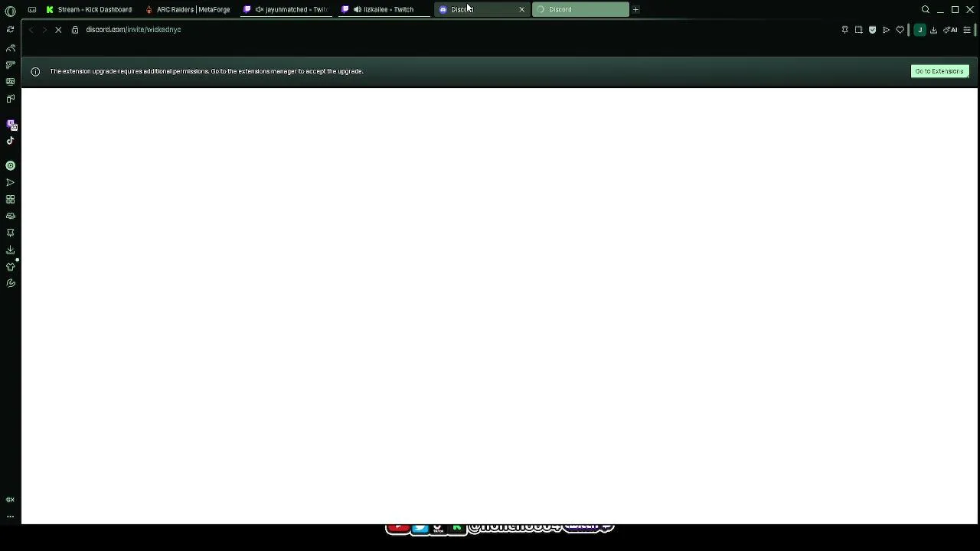
Task: Switch to Stream - Kick Dashboard tab
Action: click(89, 9)
